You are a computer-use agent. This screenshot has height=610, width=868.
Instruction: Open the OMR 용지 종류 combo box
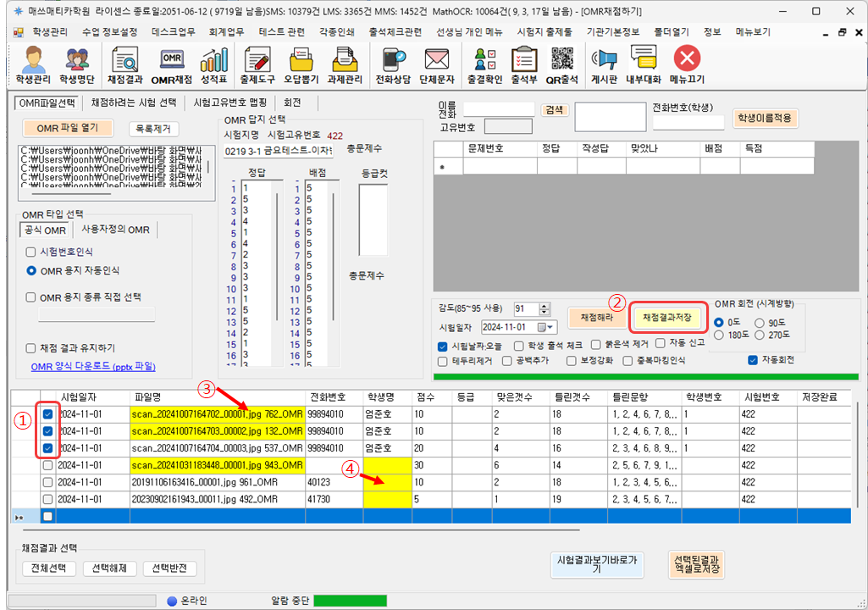point(97,315)
